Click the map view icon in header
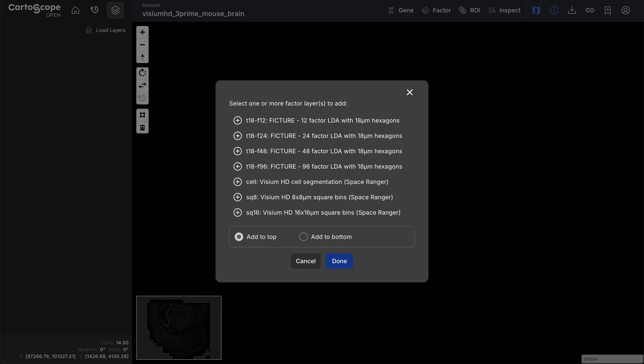Viewport: 644px width, 364px height. (536, 10)
